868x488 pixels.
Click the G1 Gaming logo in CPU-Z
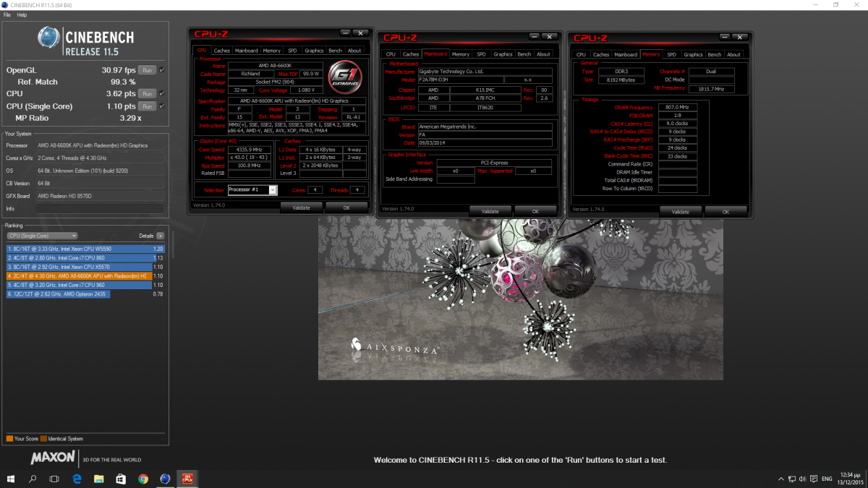pyautogui.click(x=345, y=78)
